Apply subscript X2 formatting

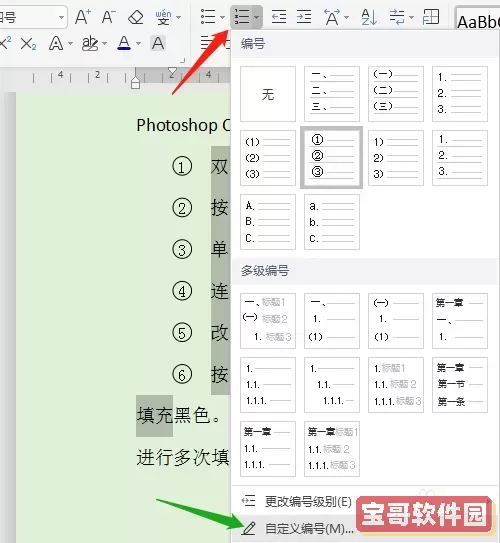pyautogui.click(x=28, y=44)
